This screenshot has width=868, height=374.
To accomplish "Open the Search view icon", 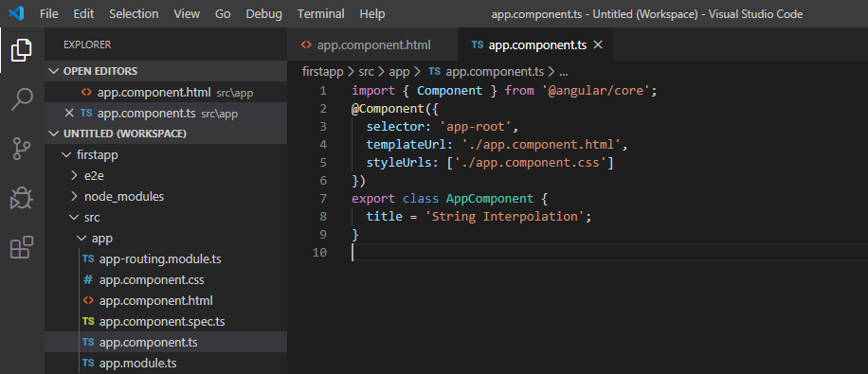I will point(22,99).
